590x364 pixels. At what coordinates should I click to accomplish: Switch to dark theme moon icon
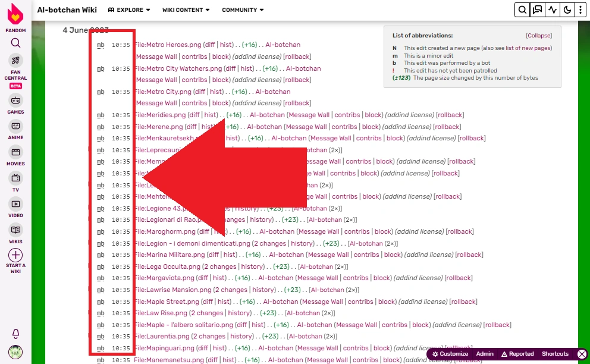(567, 10)
